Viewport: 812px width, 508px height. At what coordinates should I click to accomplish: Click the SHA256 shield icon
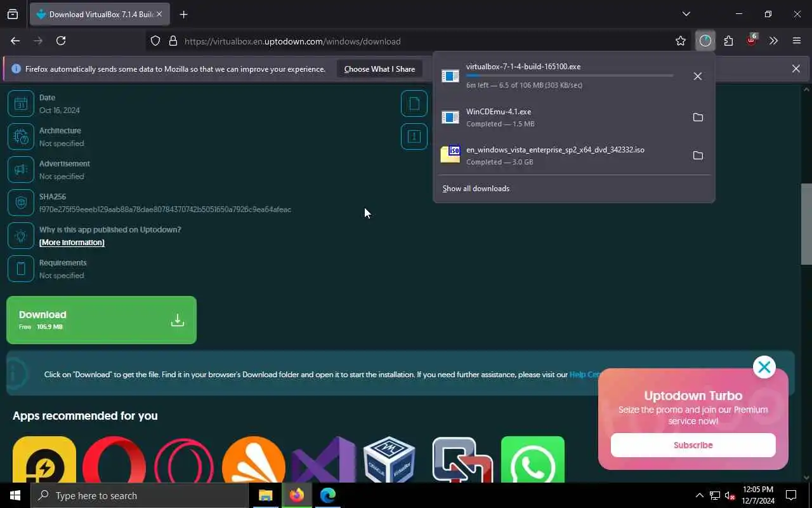click(21, 203)
